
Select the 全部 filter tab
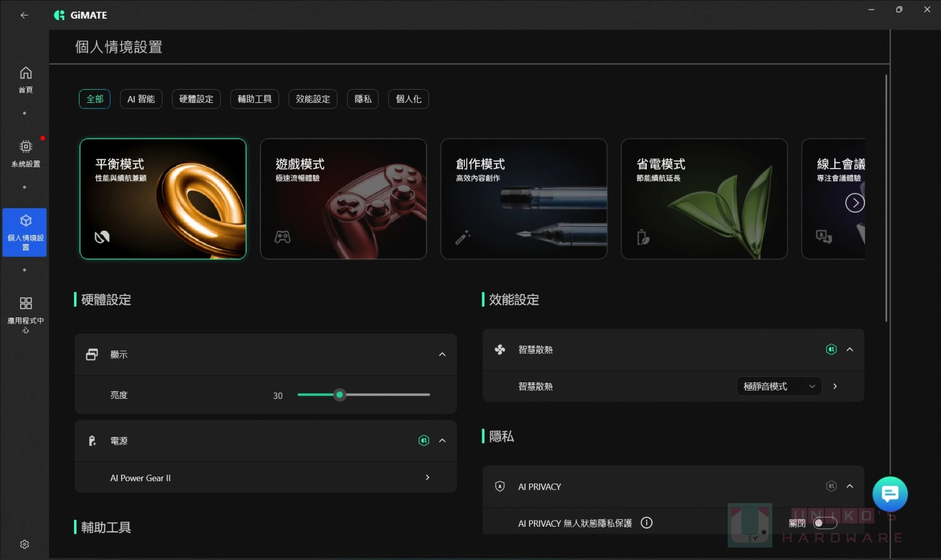pyautogui.click(x=95, y=99)
